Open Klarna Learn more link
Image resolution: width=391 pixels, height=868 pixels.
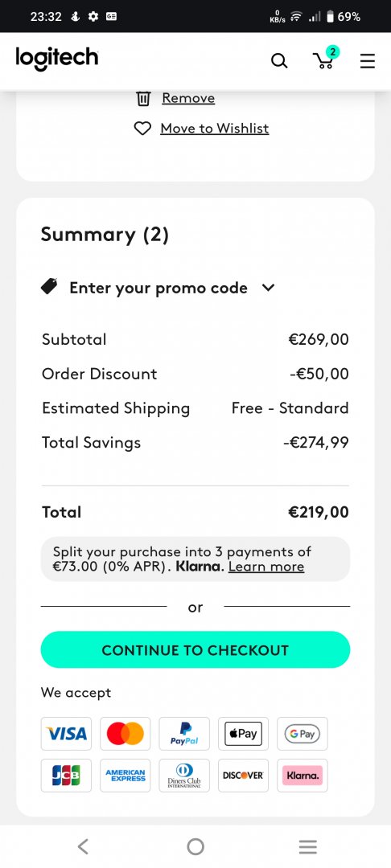coord(265,567)
